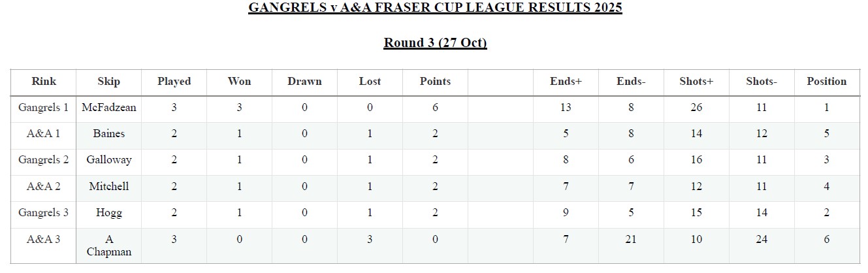The image size is (868, 273).
Task: Select the Galloway skip cell
Action: coord(108,160)
